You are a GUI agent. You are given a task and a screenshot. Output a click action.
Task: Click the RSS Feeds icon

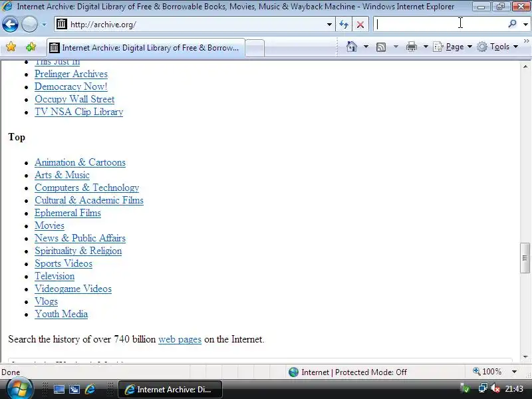tap(381, 47)
